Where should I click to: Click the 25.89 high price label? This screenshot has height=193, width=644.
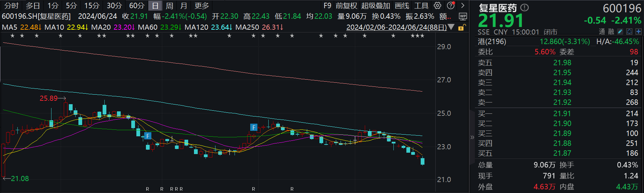(49, 98)
